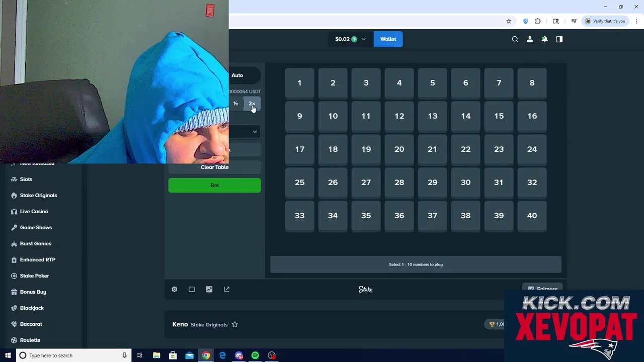Open Blackjack in the sidebar
The width and height of the screenshot is (644, 362).
(32, 308)
